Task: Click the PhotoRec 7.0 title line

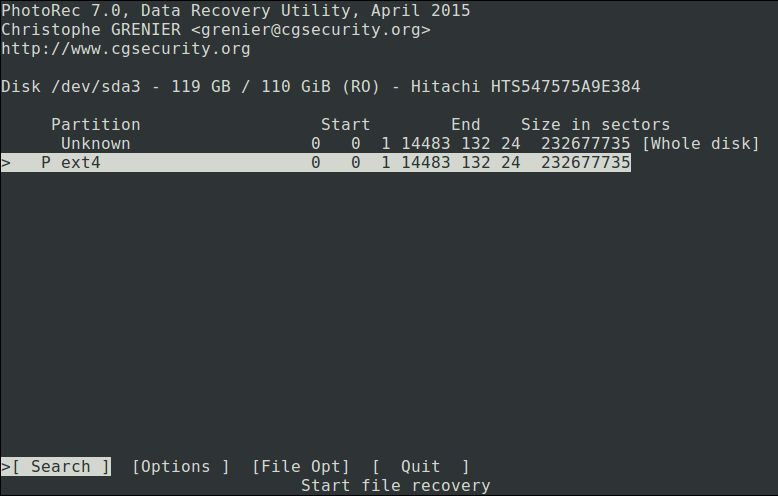Action: click(x=235, y=10)
